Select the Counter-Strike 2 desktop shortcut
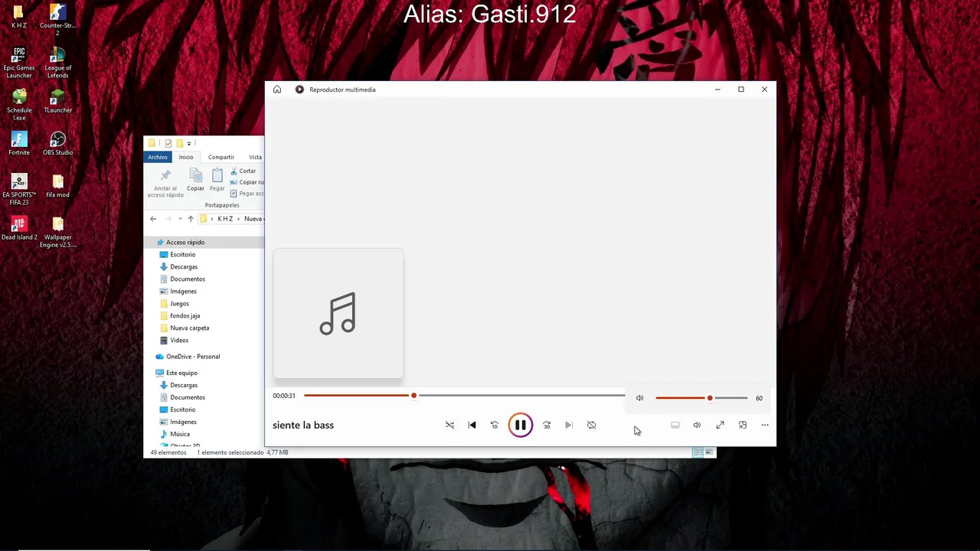 point(57,20)
